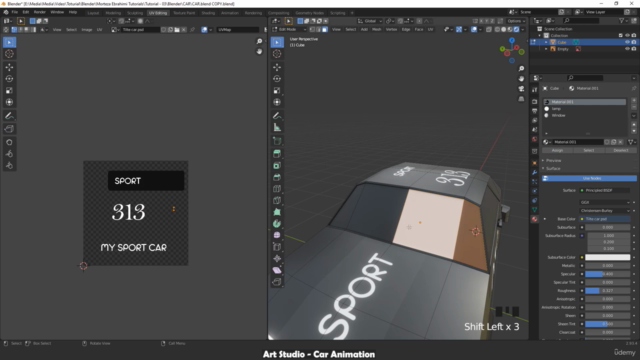Open the File menu

[15, 12]
